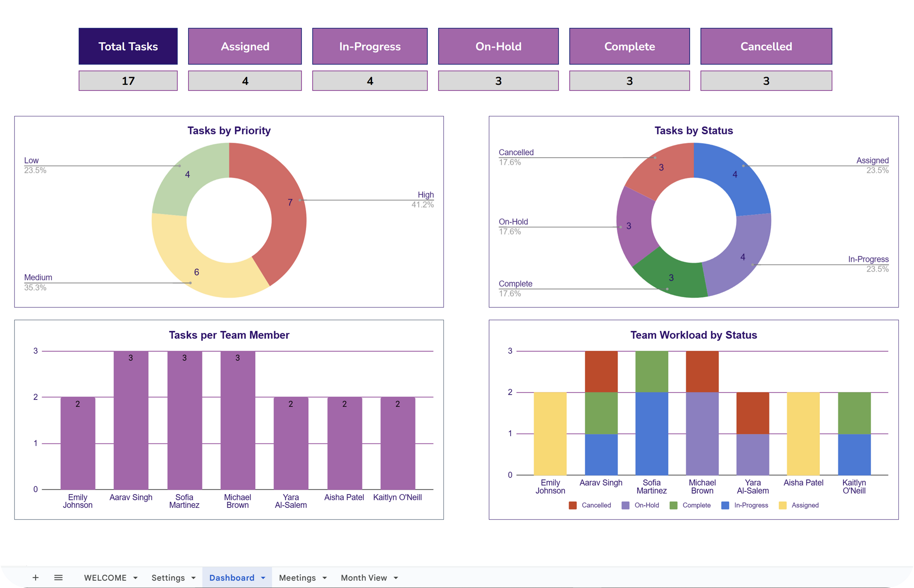Image resolution: width=914 pixels, height=588 pixels.
Task: Expand the Meetings tab menu arrow
Action: (324, 578)
